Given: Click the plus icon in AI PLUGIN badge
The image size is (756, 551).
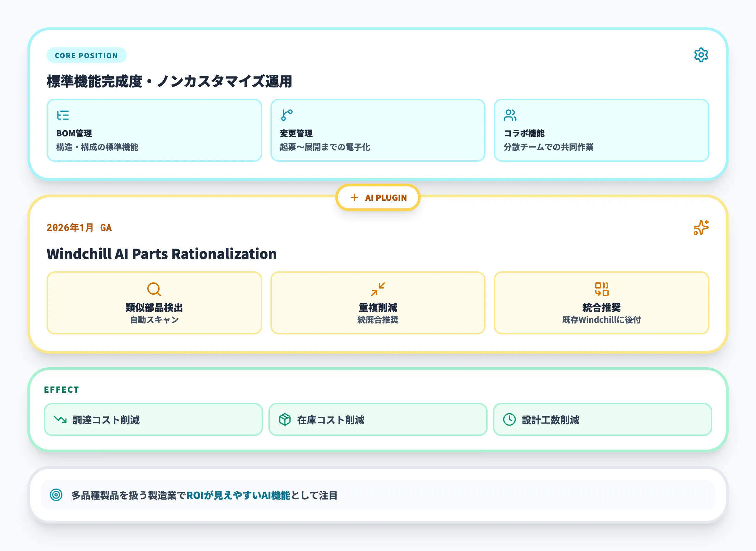Looking at the screenshot, I should (x=354, y=197).
